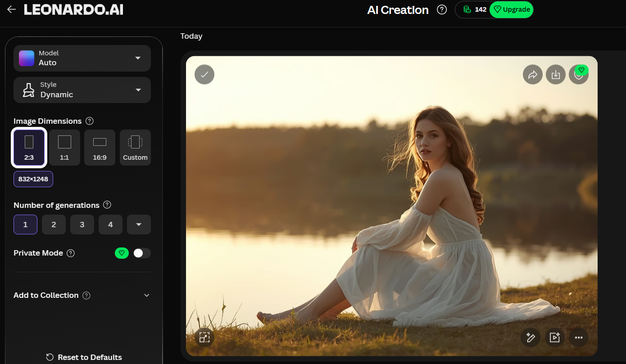Open the three-dots more options menu
Image resolution: width=626 pixels, height=364 pixels.
pyautogui.click(x=579, y=337)
